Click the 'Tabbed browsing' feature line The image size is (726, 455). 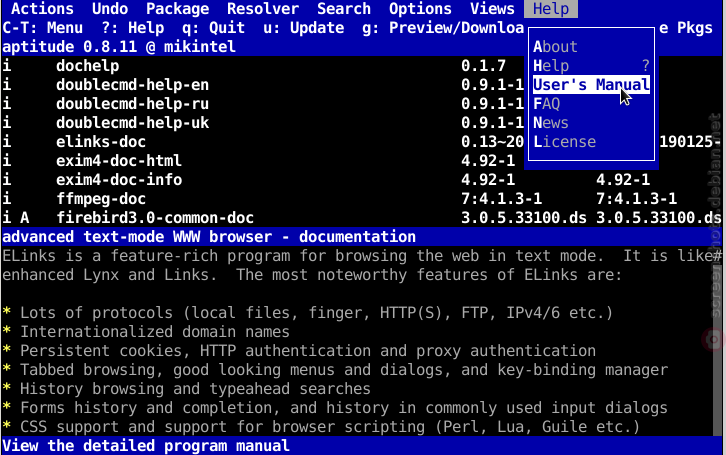pyautogui.click(x=335, y=369)
